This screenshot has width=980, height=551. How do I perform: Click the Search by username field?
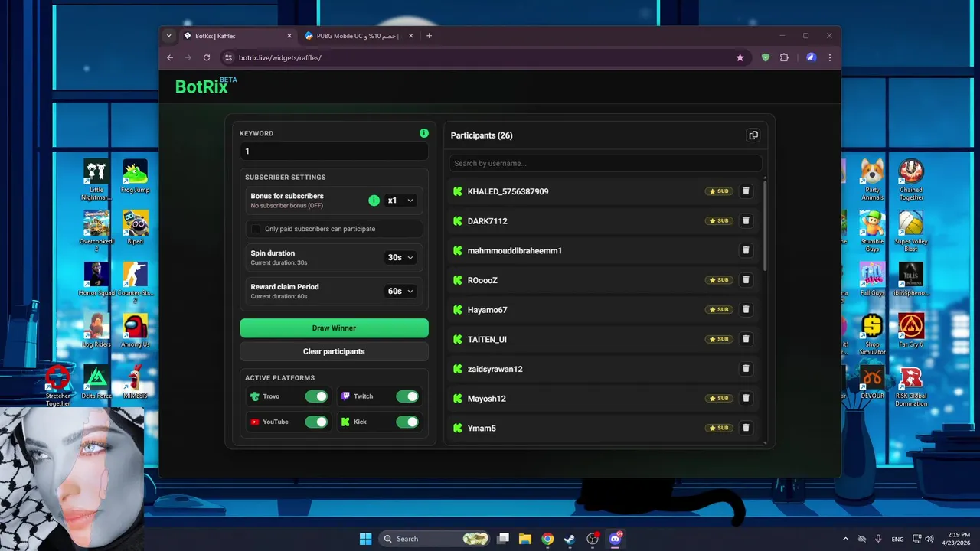[x=605, y=163]
